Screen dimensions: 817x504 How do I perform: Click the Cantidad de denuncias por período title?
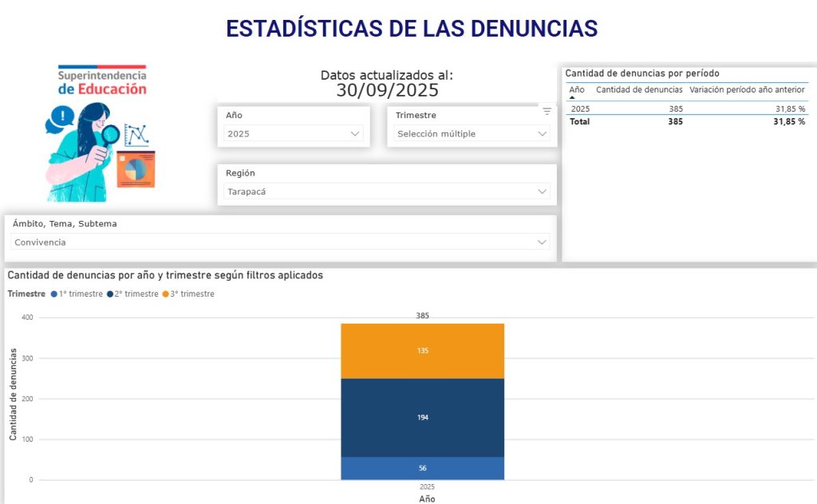[642, 73]
